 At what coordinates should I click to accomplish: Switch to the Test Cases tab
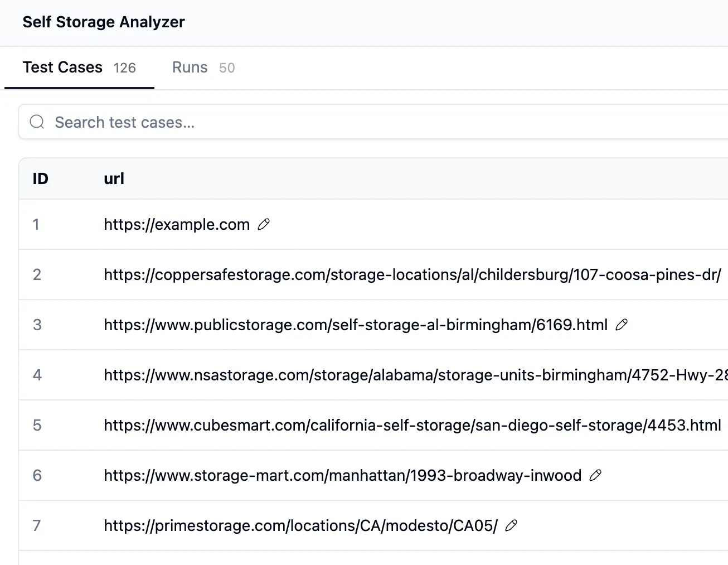click(x=79, y=67)
